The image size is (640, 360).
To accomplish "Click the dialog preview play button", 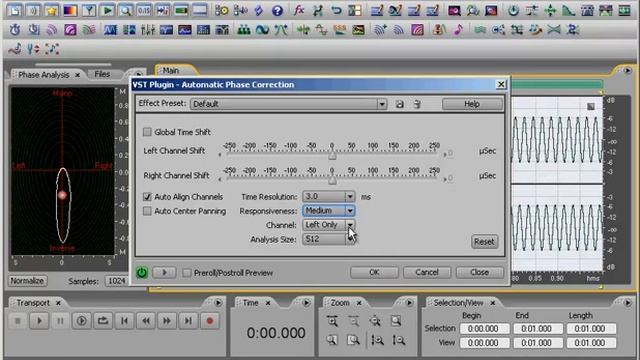I will point(164,272).
